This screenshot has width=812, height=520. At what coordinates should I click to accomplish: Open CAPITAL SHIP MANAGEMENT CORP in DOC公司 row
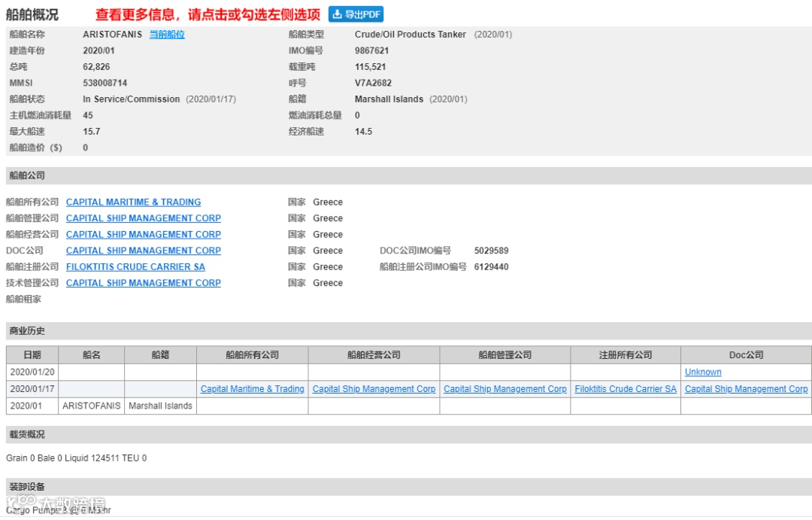click(143, 251)
